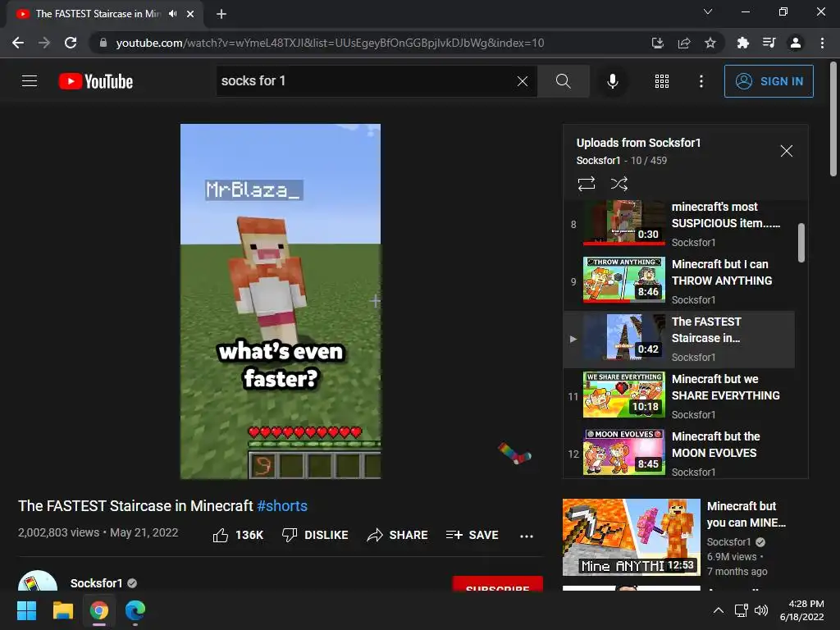Image resolution: width=840 pixels, height=630 pixels.
Task: Open Windows Start menu
Action: click(x=26, y=610)
